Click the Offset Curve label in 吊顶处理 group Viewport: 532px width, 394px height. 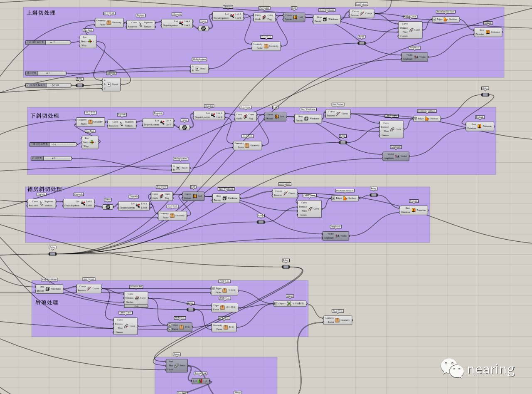point(126,312)
